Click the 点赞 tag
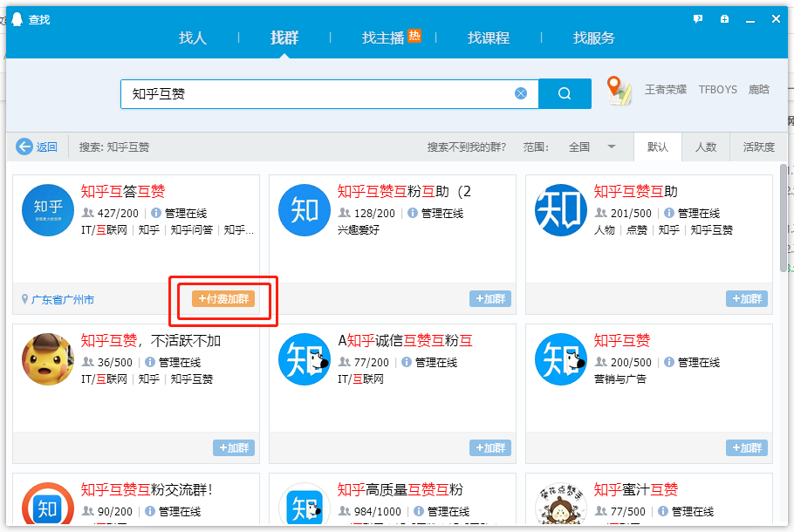 [x=637, y=230]
